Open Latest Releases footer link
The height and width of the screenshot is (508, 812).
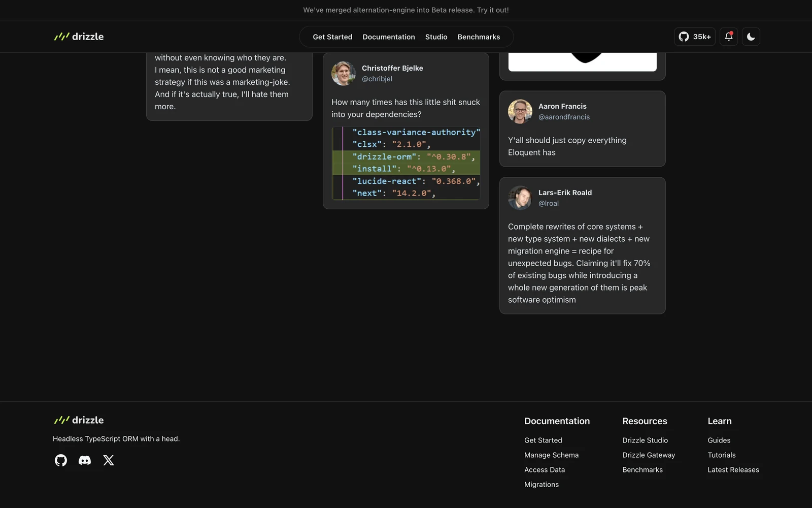(733, 470)
